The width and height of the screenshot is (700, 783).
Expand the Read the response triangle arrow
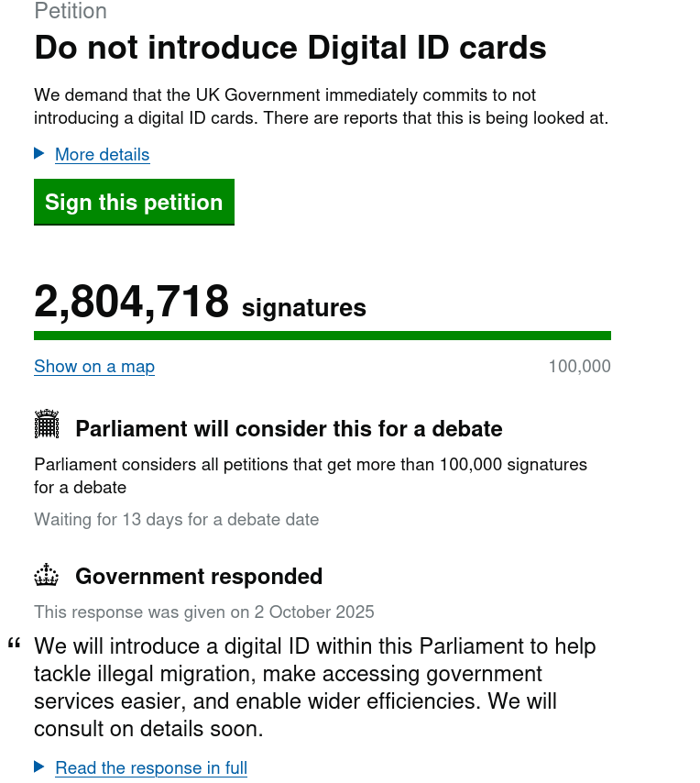[x=39, y=766]
